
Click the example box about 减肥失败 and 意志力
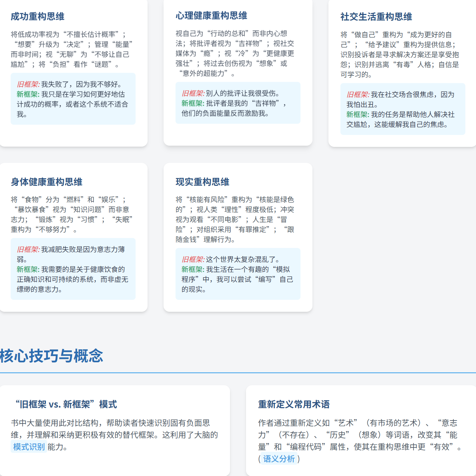tap(73, 269)
